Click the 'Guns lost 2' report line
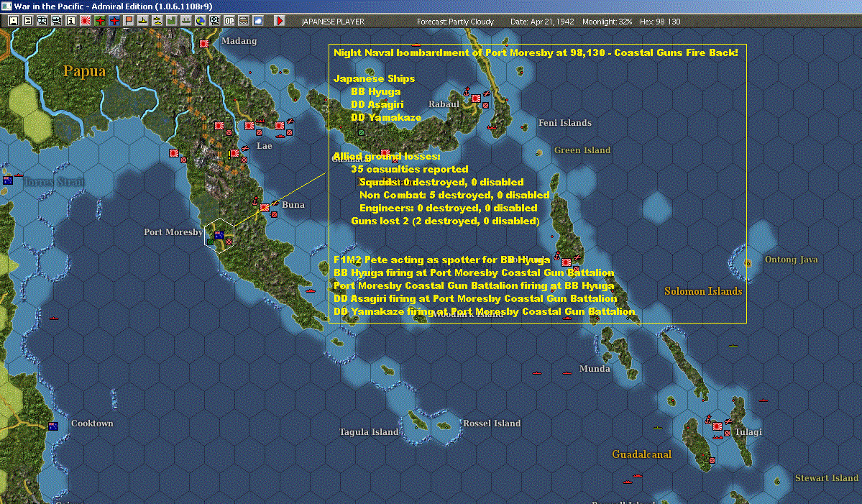 click(x=445, y=221)
